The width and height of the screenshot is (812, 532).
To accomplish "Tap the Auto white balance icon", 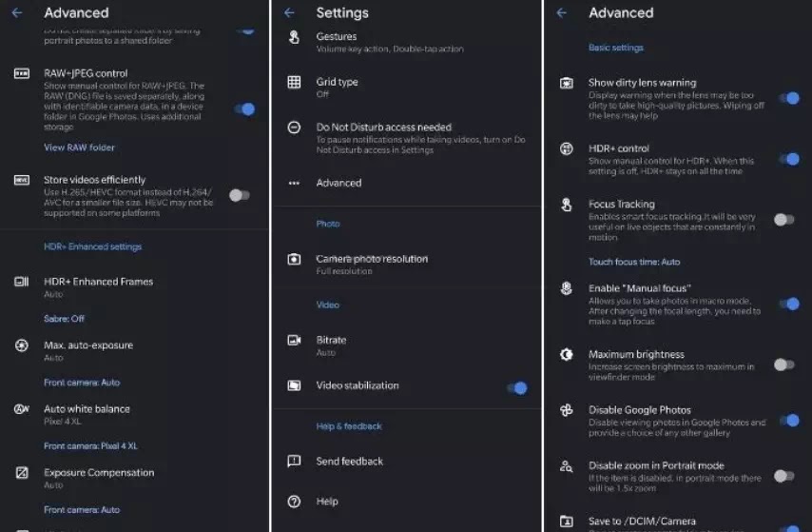I will pos(21,409).
